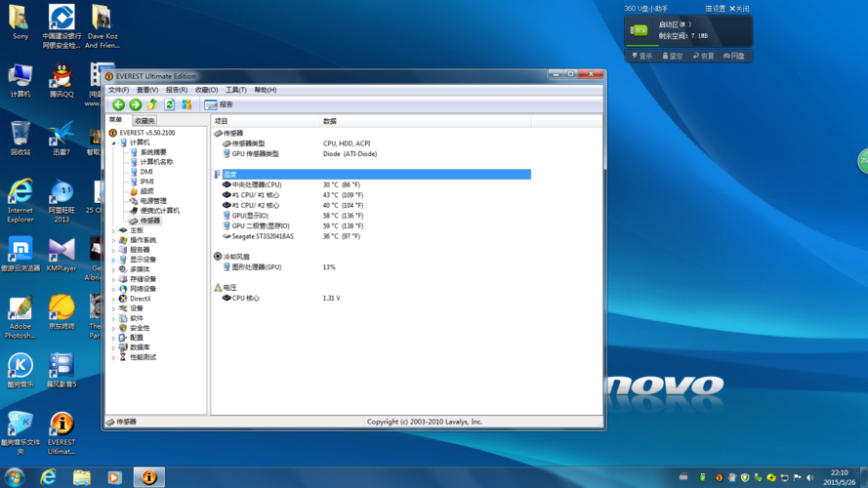Select the 软件 tree item
This screenshot has width=868, height=488.
[137, 318]
